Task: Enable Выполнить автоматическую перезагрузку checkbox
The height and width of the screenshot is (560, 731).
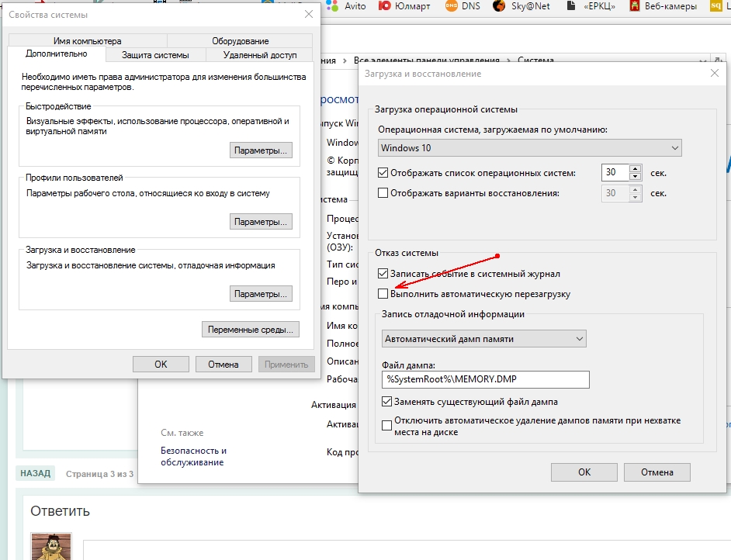Action: (383, 293)
